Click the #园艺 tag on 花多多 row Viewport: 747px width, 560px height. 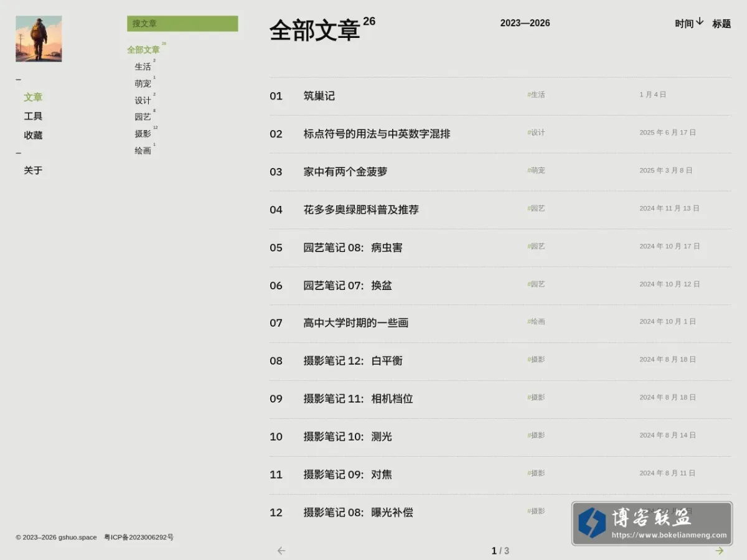pos(536,208)
